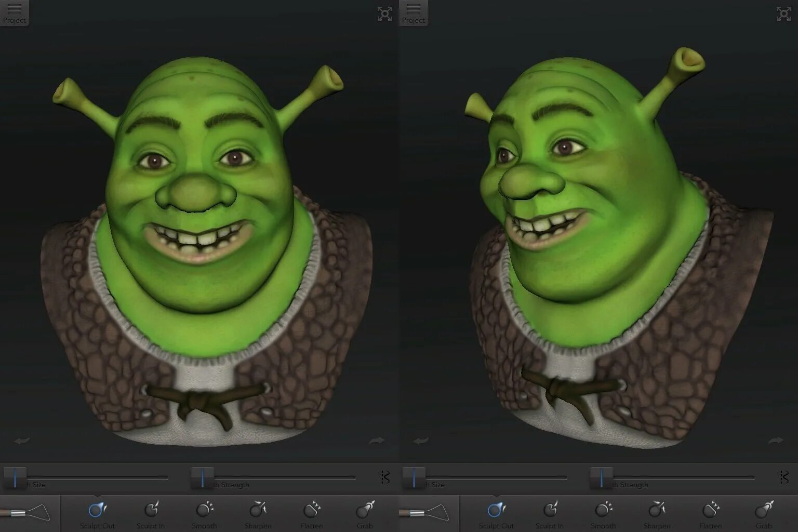The image size is (798, 532).
Task: Open sculpting wire-tool category in right panel
Action: point(429,513)
